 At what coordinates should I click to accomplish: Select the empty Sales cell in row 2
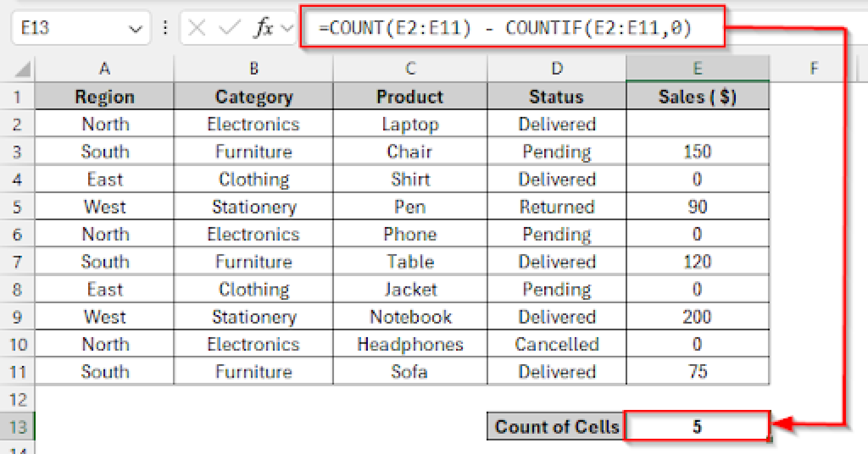click(x=697, y=124)
